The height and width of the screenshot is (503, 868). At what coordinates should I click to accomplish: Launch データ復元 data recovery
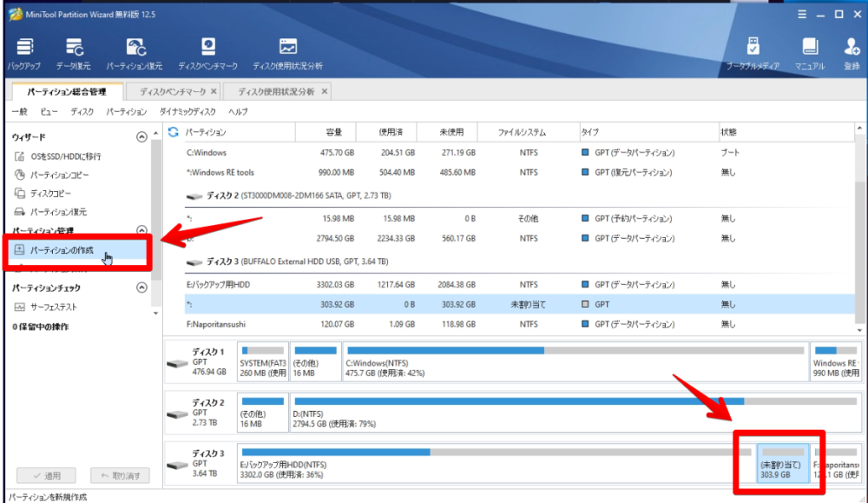tap(73, 54)
